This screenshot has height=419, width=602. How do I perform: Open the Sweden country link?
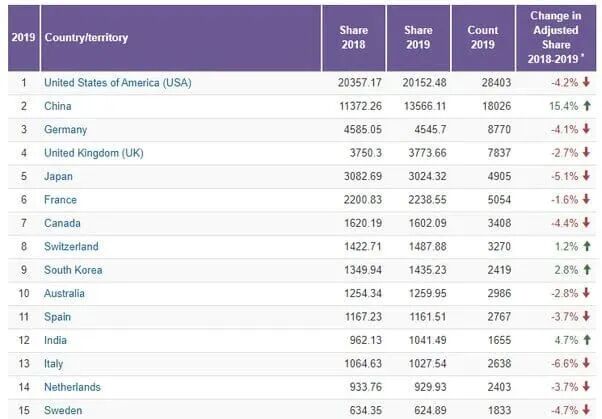tap(63, 410)
